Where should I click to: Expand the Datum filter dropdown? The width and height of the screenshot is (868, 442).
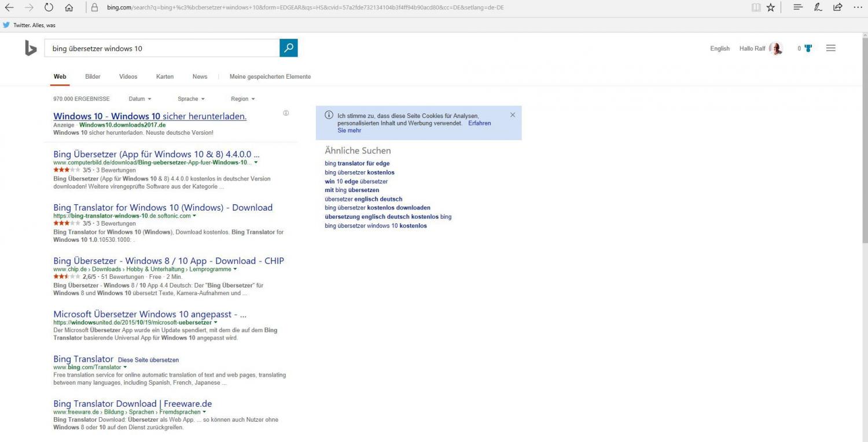pos(140,99)
